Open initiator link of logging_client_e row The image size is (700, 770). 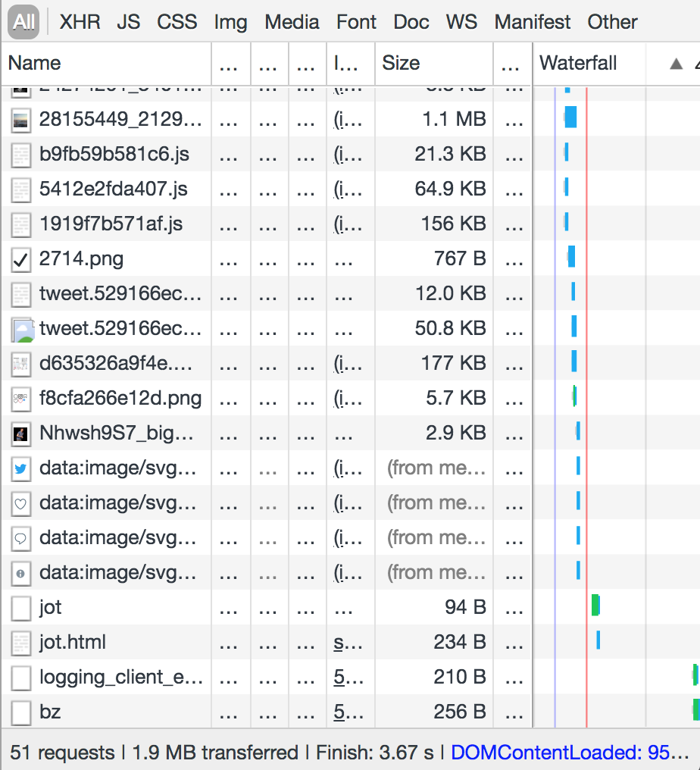tap(348, 678)
